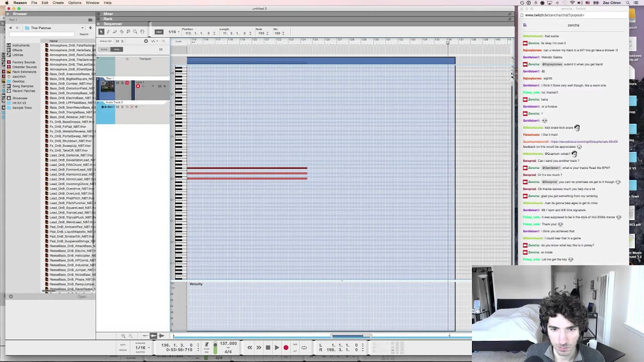Click the zoom out magnifier icon
The image size is (644, 362).
click(123, 336)
